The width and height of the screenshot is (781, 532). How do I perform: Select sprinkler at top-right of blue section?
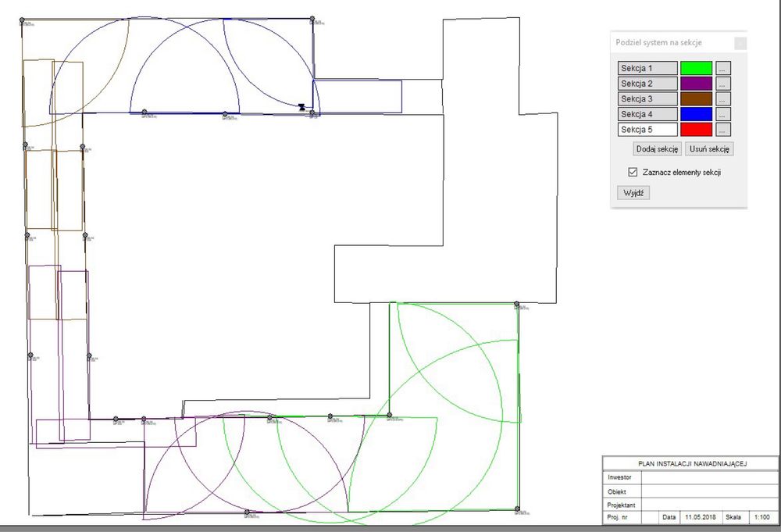click(x=312, y=19)
